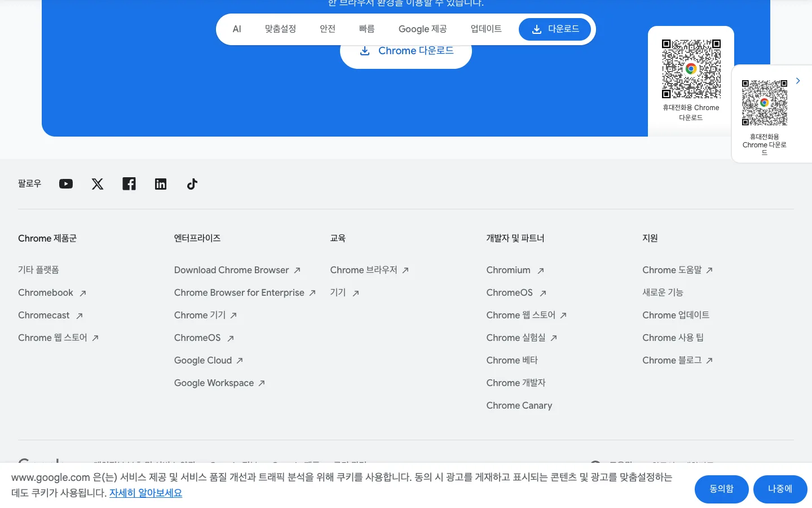Click external arrow beside 기기 under 교육

[x=356, y=294]
